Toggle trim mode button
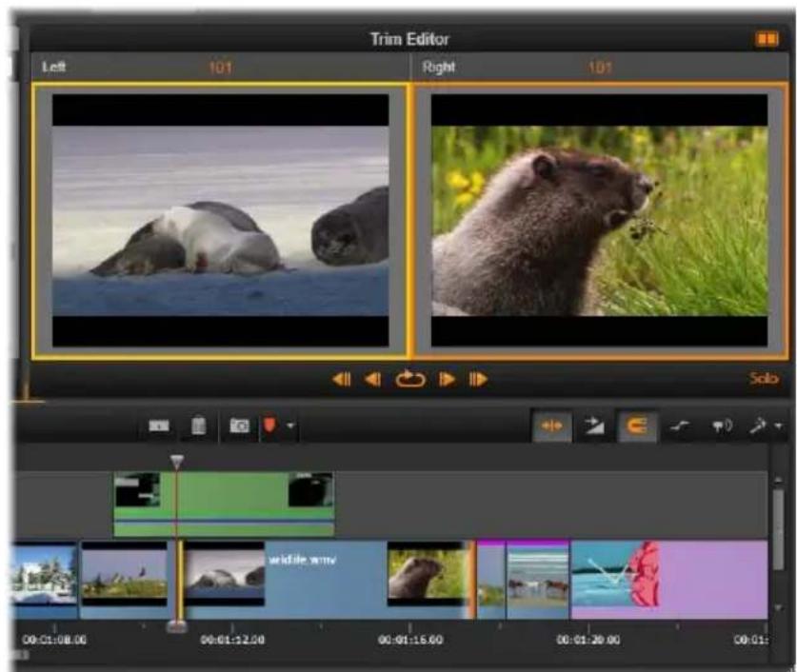The height and width of the screenshot is (672, 797). 552,425
